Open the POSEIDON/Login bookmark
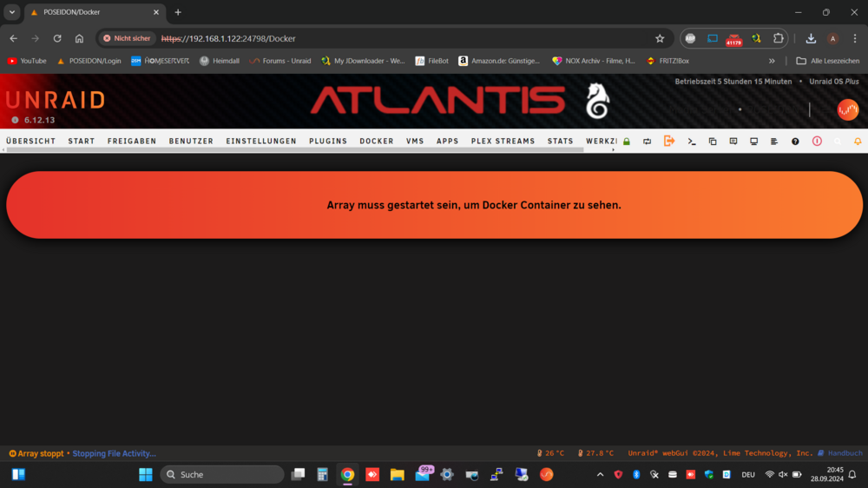 89,61
